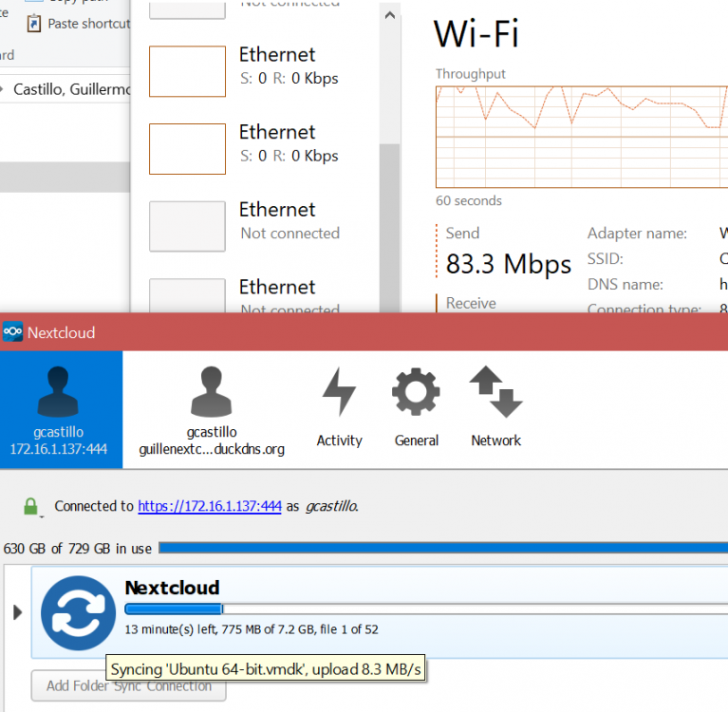Click the 13 minute(s) left sync status text
Viewport: 728px width, 712px height.
point(252,629)
